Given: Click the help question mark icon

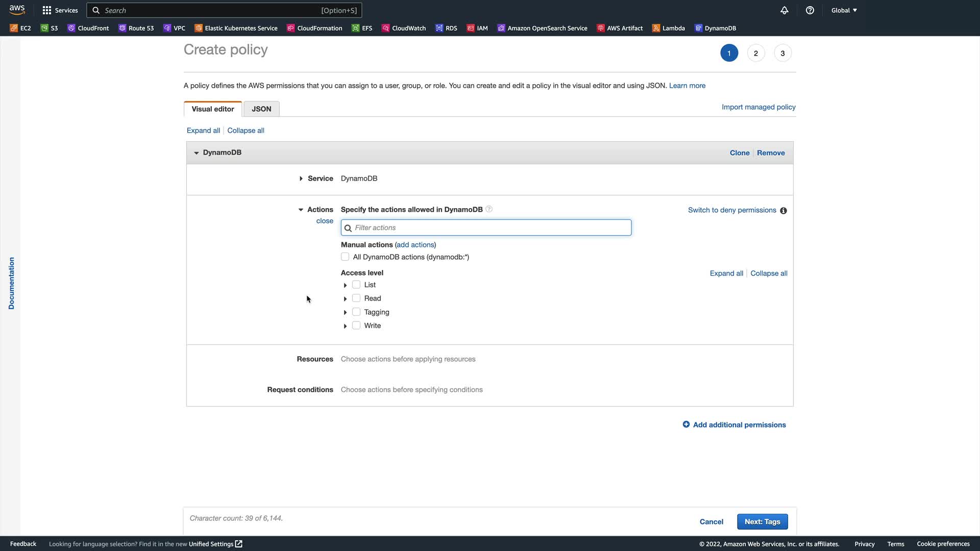Looking at the screenshot, I should 810,10.
